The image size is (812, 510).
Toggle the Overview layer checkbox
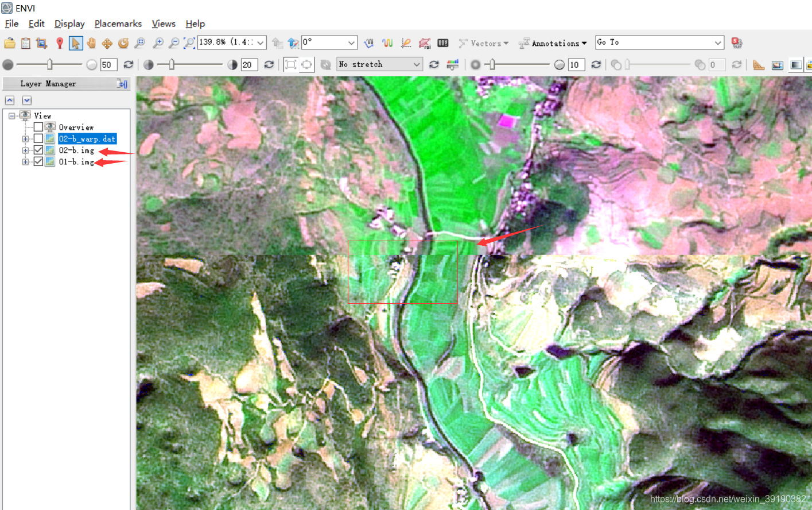click(38, 127)
